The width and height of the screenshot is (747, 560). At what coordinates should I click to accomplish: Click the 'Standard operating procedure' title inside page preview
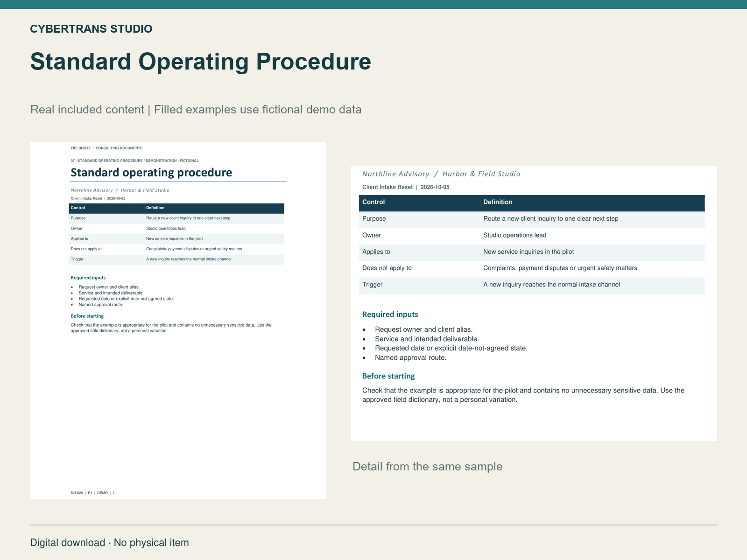(151, 173)
